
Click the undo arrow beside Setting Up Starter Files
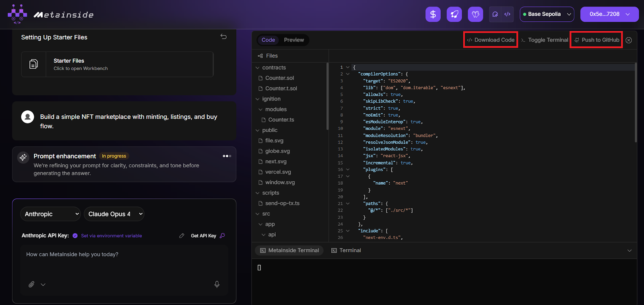click(223, 37)
